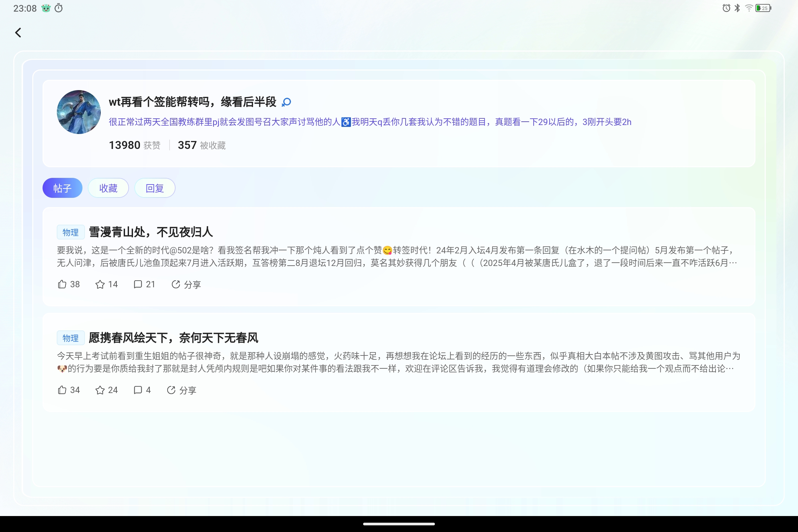Open the user's profile avatar
This screenshot has width=798, height=532.
pyautogui.click(x=79, y=112)
